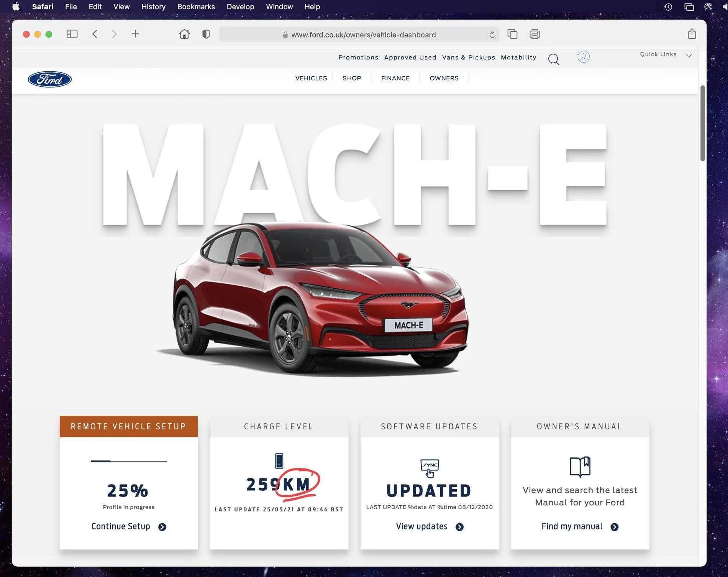
Task: Show the tab overview
Action: [512, 34]
